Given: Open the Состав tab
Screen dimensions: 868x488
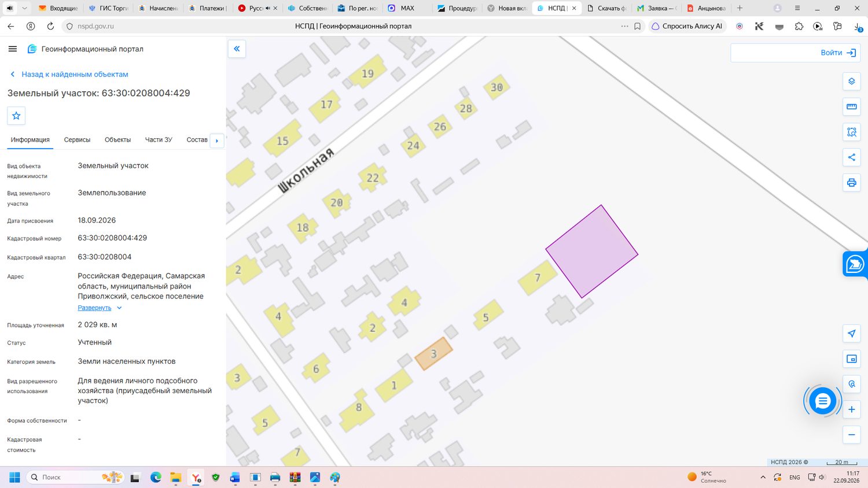Looking at the screenshot, I should point(197,140).
